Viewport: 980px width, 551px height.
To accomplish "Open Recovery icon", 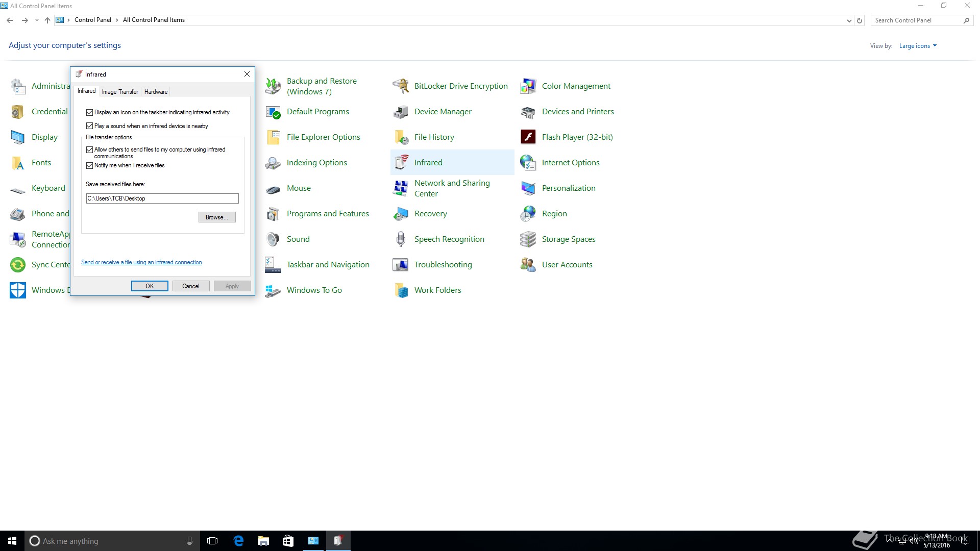I will [x=401, y=214].
